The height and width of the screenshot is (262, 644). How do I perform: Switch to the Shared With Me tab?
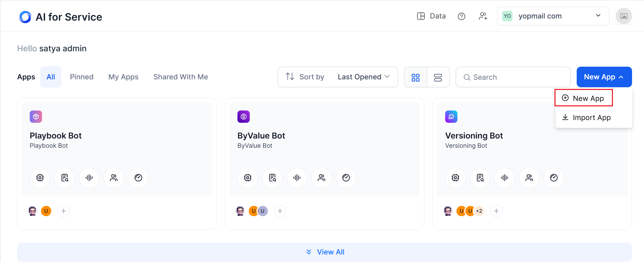click(180, 77)
